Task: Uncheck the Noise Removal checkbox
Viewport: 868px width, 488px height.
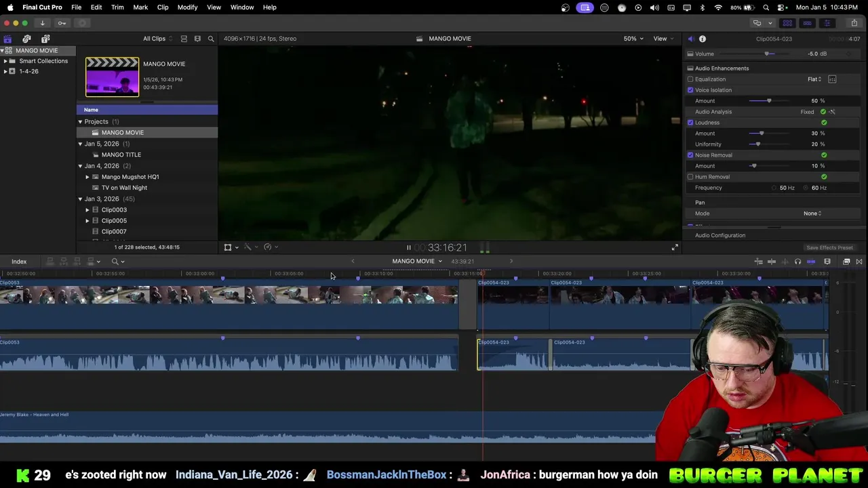Action: click(690, 155)
